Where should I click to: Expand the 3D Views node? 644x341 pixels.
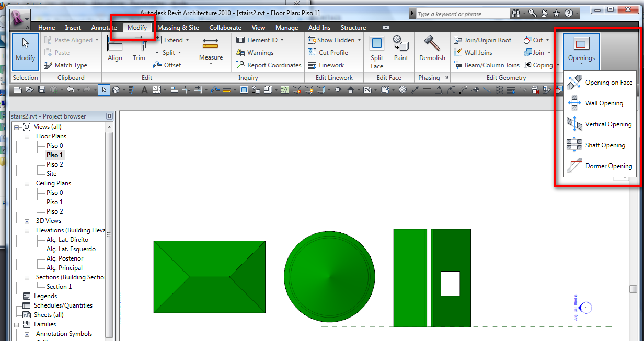(26, 221)
